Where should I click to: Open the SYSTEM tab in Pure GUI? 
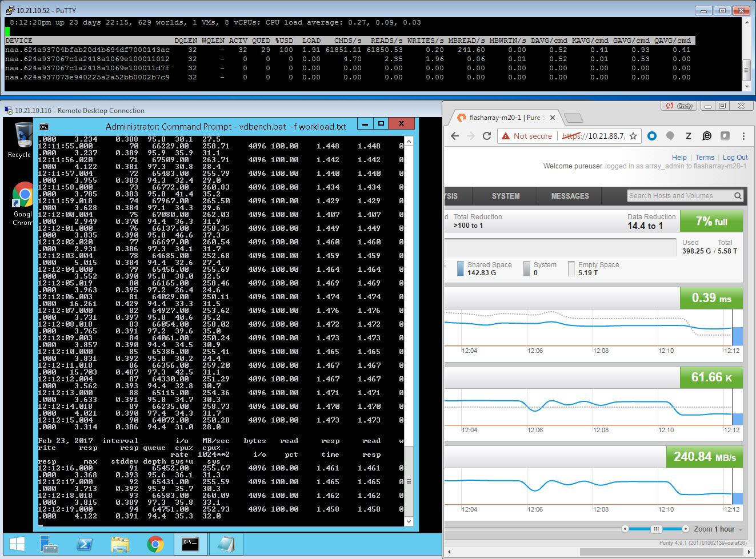506,196
